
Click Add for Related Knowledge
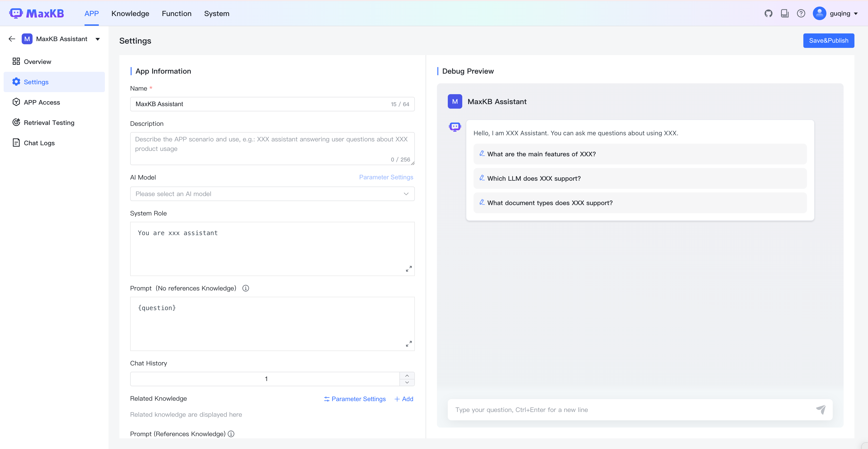pos(404,399)
